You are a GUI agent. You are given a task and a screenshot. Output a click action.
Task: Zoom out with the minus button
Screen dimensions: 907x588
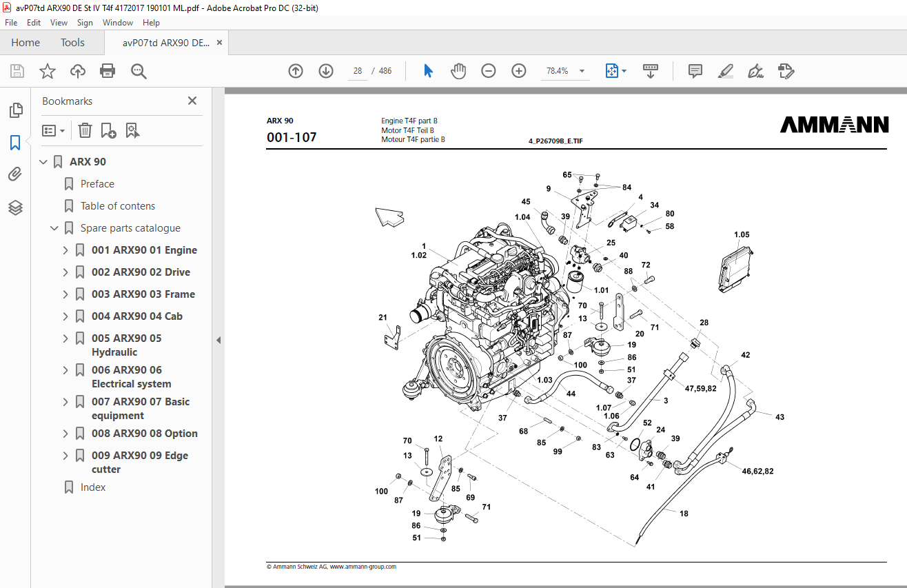coord(489,71)
